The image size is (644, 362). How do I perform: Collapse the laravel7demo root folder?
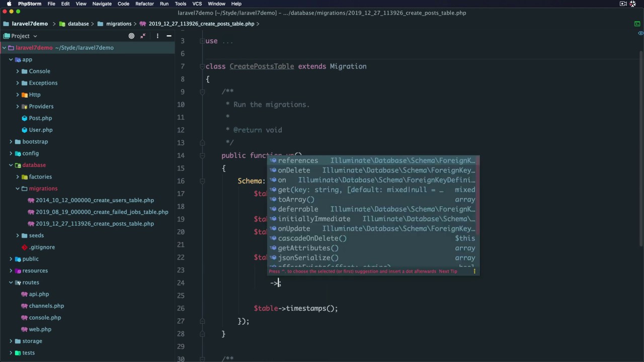(x=4, y=48)
